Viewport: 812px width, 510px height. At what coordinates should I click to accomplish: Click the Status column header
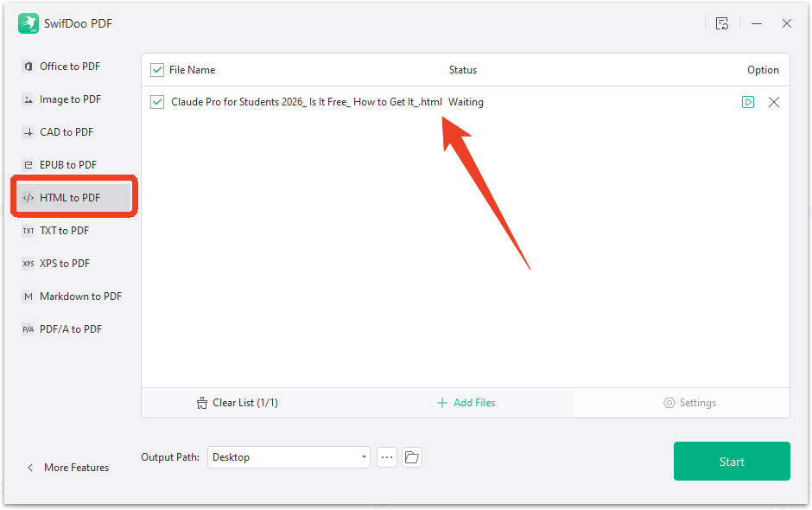pyautogui.click(x=463, y=70)
